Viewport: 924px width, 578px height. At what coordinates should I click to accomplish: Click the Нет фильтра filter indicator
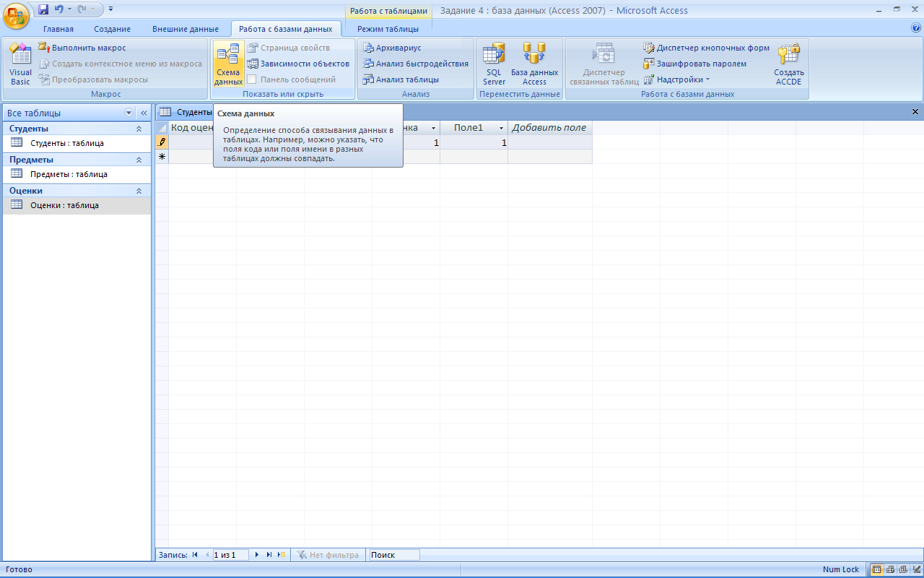pyautogui.click(x=328, y=555)
